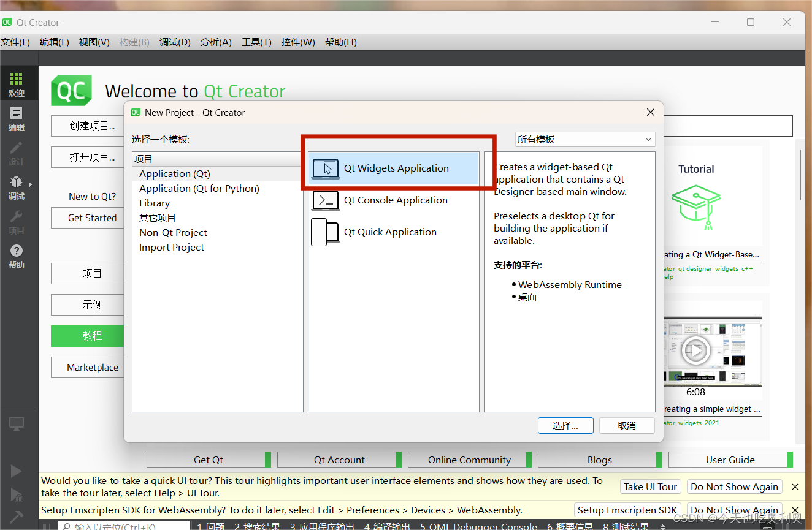Click the 选择... button in dialog
The image size is (812, 530).
tap(565, 425)
